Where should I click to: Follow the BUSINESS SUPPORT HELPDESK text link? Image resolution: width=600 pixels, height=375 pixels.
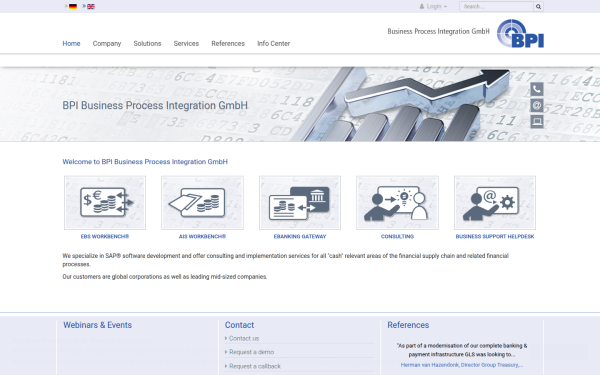[495, 236]
